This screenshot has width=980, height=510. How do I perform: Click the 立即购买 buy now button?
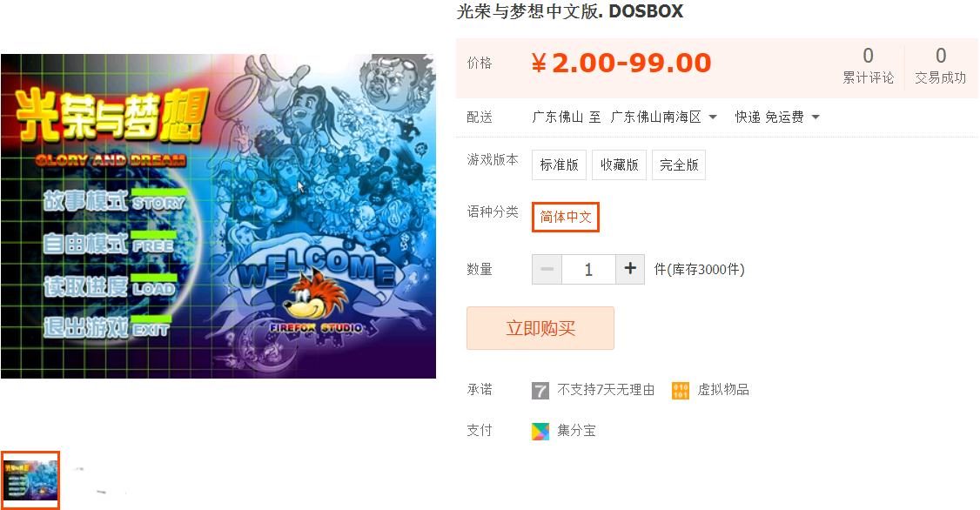[540, 328]
